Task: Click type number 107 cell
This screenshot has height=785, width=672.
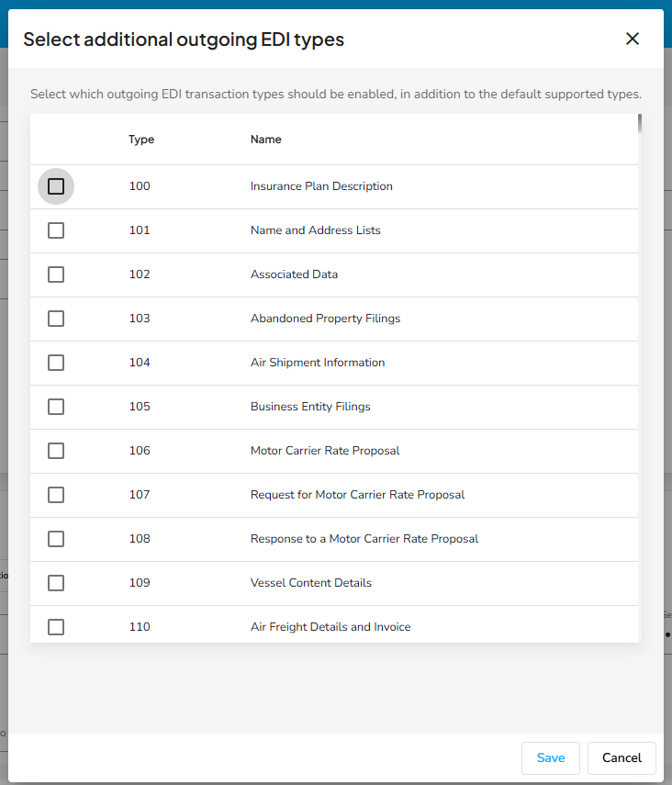Action: point(140,495)
